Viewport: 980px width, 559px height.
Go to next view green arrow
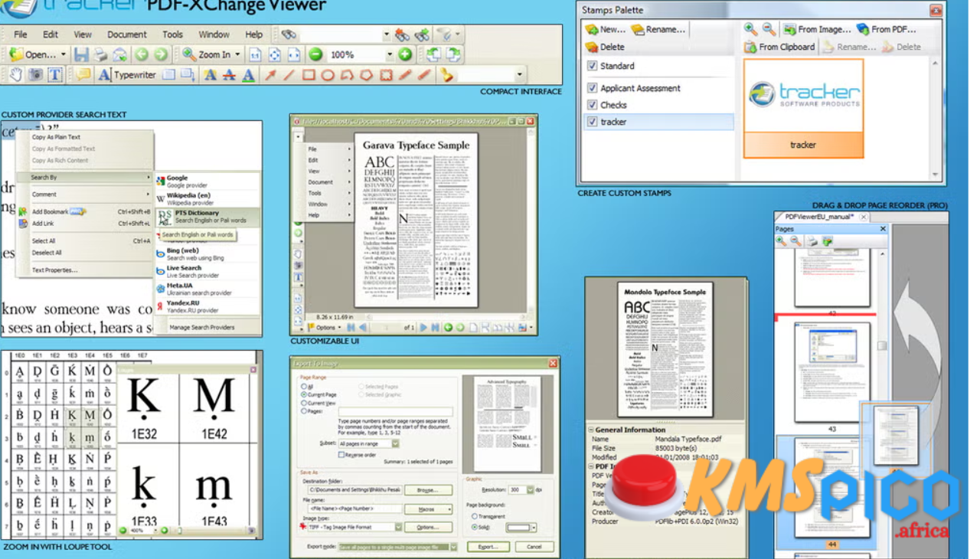pyautogui.click(x=160, y=54)
